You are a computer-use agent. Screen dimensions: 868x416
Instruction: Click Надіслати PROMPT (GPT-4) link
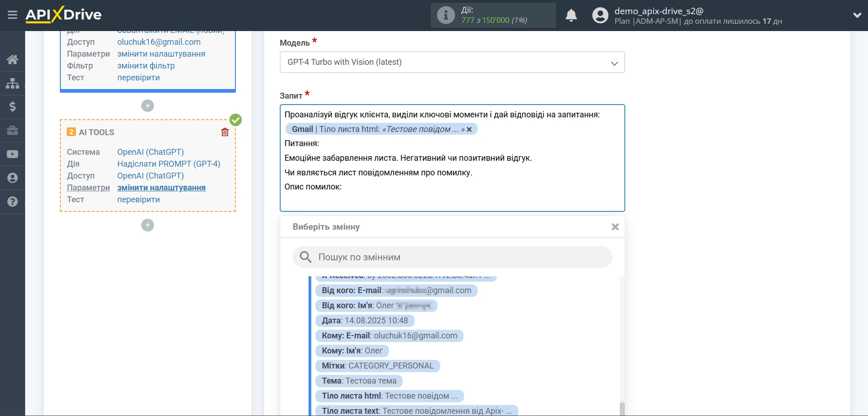coord(169,164)
